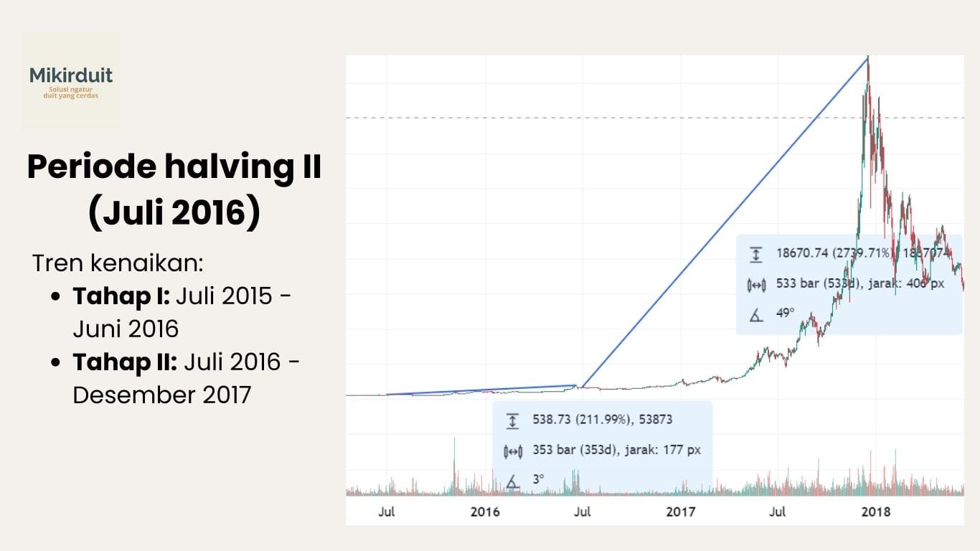The width and height of the screenshot is (980, 551).
Task: Click bar count icon beside 533 bar
Action: (x=756, y=284)
